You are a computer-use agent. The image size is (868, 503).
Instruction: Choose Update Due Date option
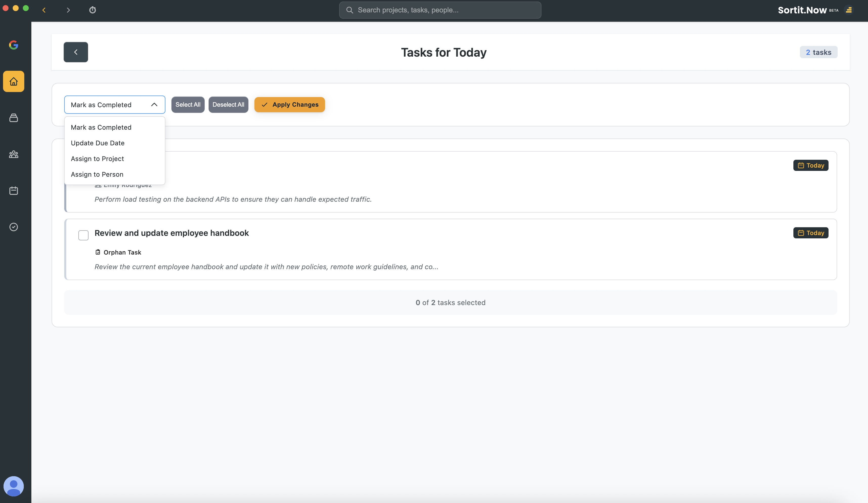(97, 143)
